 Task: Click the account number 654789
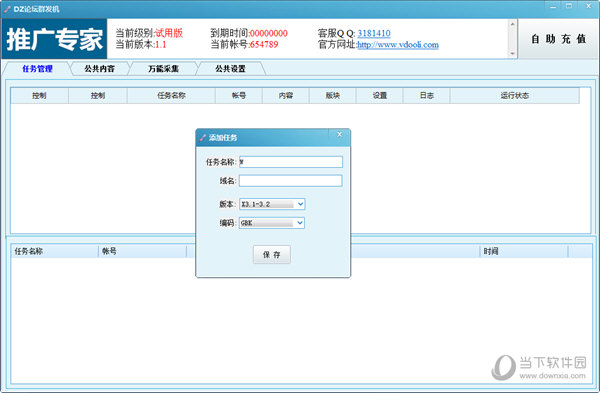(264, 45)
